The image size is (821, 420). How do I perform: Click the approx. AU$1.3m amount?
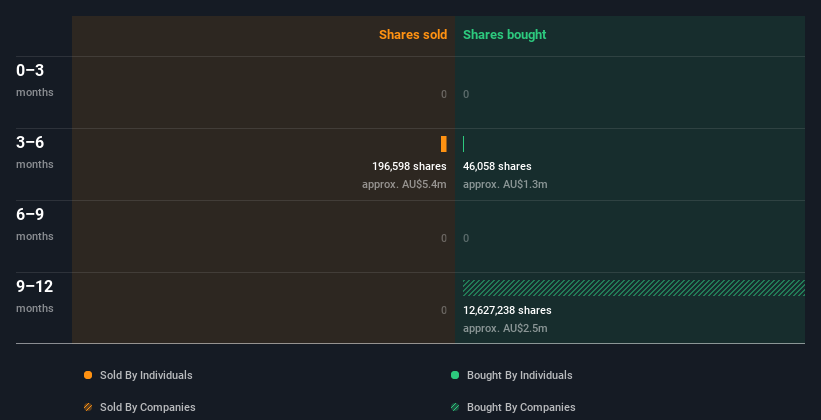505,184
